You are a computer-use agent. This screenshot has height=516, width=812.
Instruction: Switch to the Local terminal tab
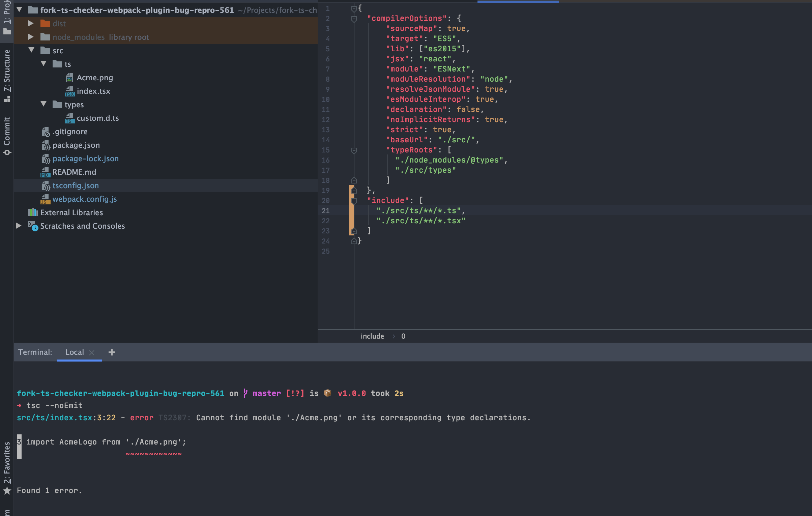[75, 352]
